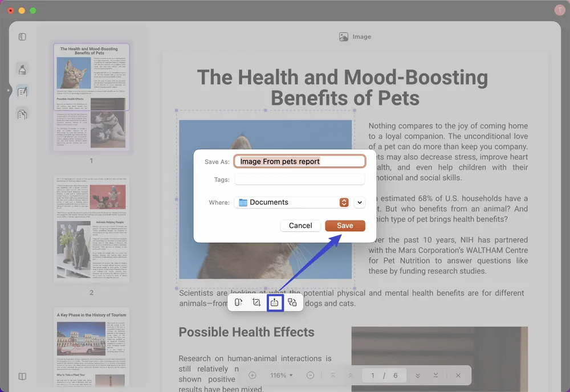This screenshot has width=570, height=392.
Task: Open page 1 thumbnail
Action: pyautogui.click(x=91, y=96)
